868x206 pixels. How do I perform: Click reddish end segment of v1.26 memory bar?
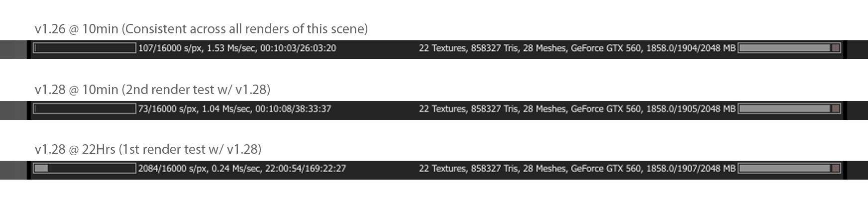[835, 48]
